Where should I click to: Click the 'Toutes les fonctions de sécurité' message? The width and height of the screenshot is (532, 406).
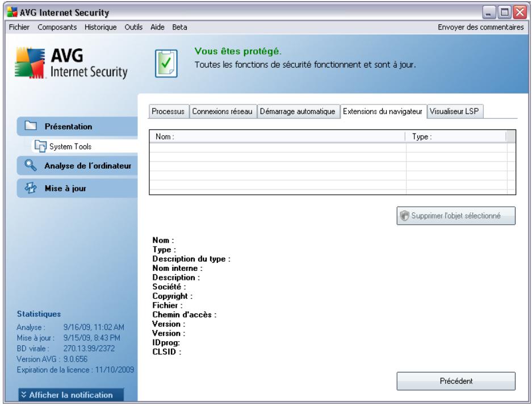305,65
